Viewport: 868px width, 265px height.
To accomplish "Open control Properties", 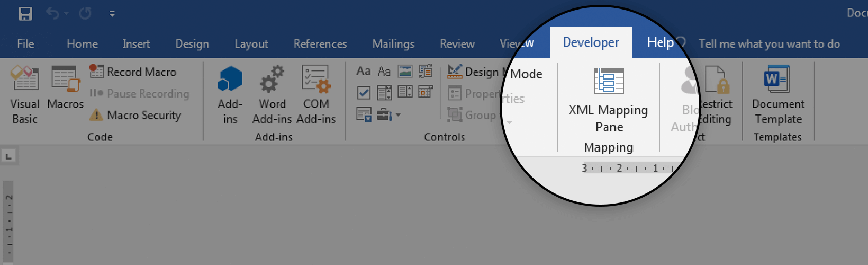I will click(486, 95).
